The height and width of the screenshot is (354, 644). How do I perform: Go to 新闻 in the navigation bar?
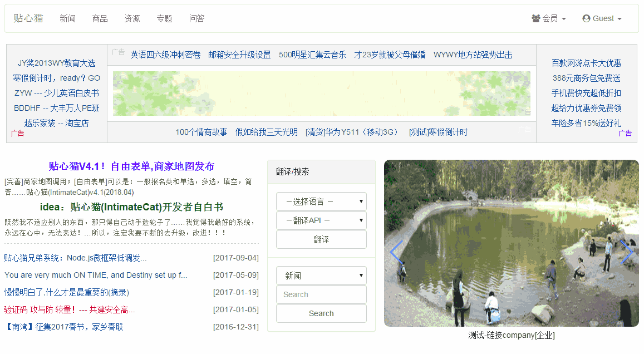click(68, 18)
